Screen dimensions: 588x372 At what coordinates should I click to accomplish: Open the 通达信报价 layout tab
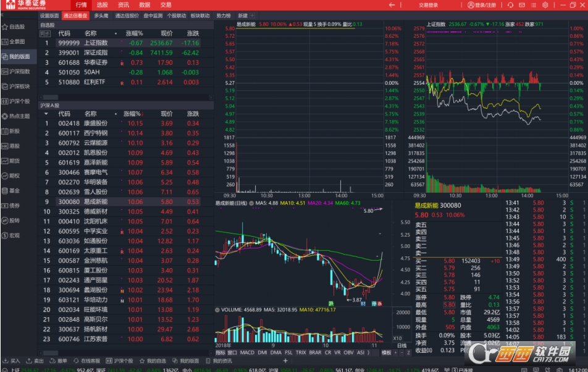coord(127,15)
